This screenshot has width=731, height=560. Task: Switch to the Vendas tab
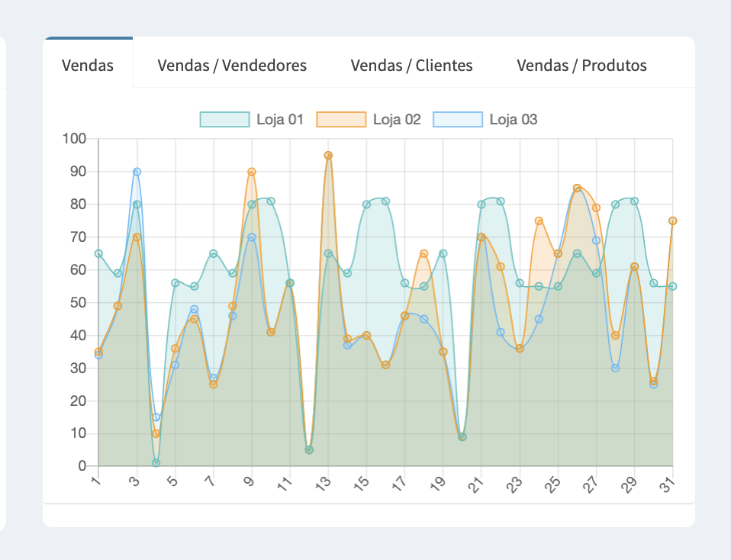pyautogui.click(x=88, y=66)
